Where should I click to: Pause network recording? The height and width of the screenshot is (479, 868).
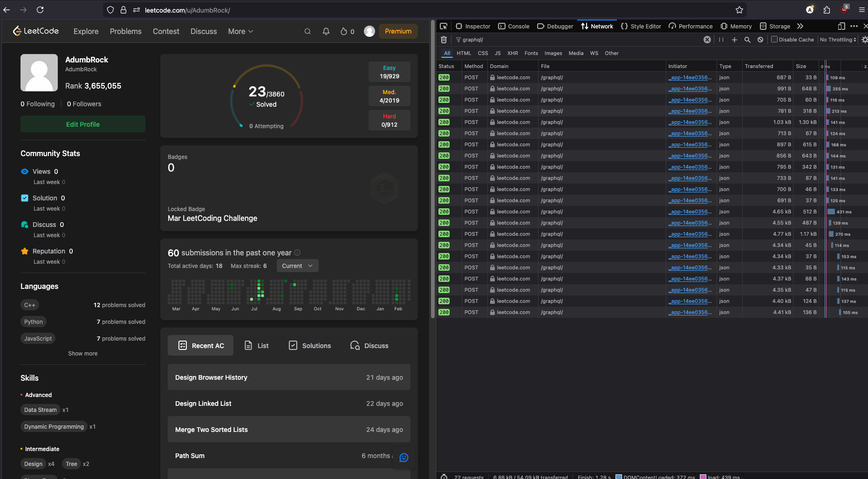(x=721, y=40)
